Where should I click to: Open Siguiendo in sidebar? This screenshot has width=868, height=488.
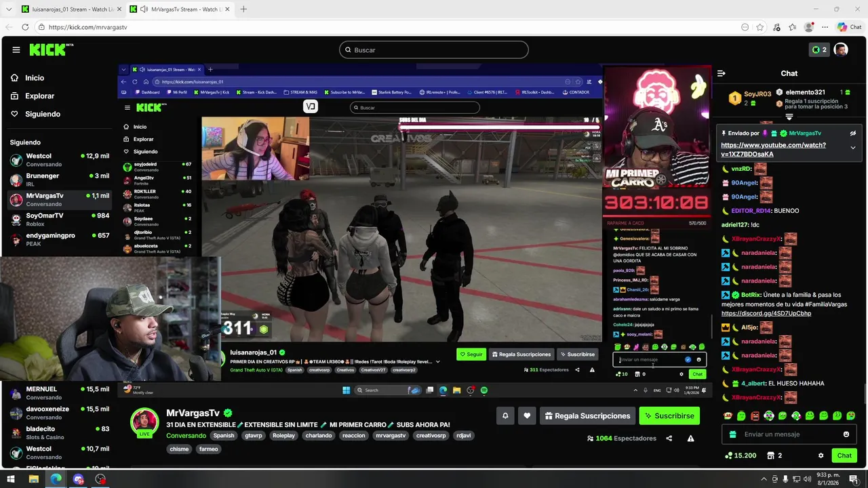[42, 114]
